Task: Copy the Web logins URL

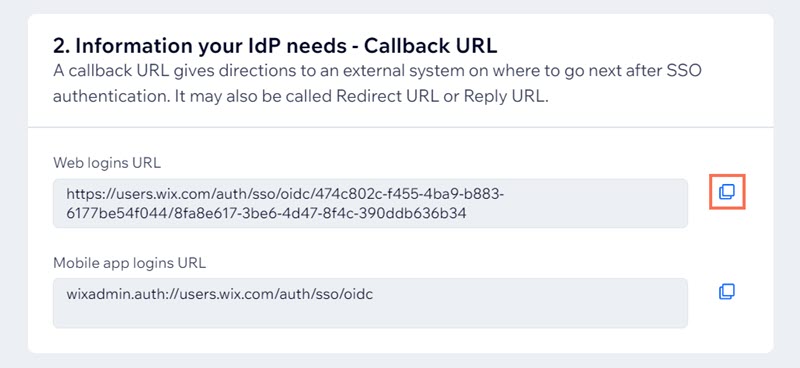Action: pos(727,192)
